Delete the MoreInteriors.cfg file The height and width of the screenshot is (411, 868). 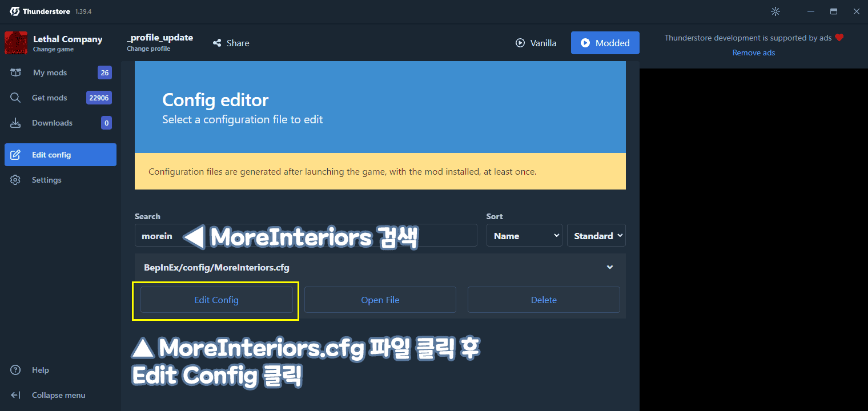pos(544,300)
